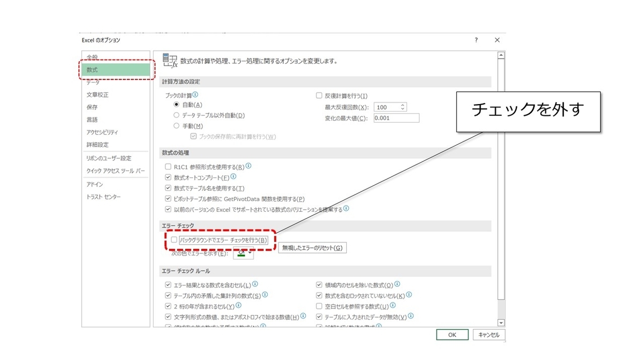
Task: Select 手動(M) manual calculation option
Action: click(176, 125)
